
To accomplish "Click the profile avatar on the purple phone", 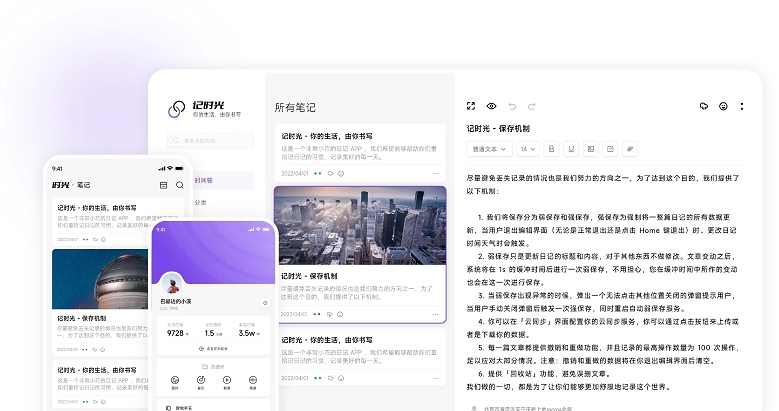I will pos(172,284).
